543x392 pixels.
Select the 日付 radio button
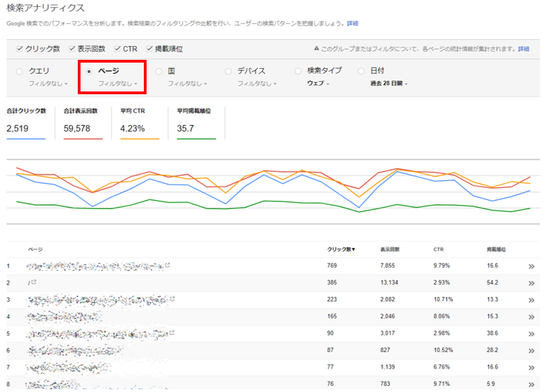(361, 72)
